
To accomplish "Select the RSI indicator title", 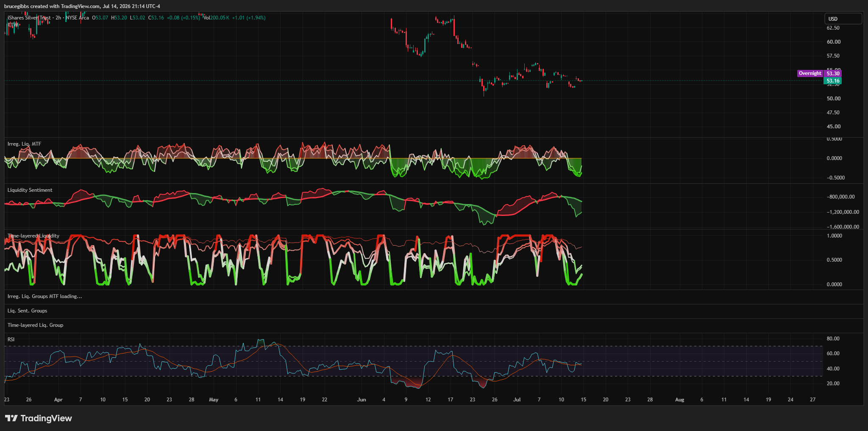I will [11, 340].
